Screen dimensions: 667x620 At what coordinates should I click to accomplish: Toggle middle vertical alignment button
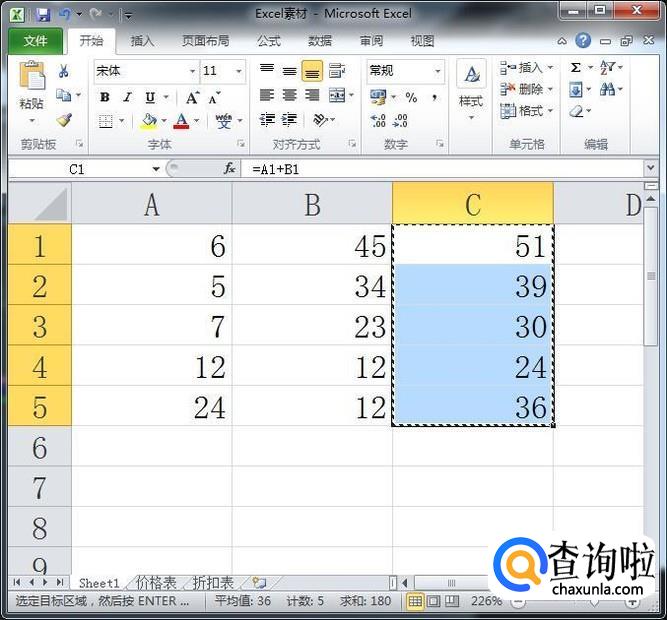(x=289, y=71)
